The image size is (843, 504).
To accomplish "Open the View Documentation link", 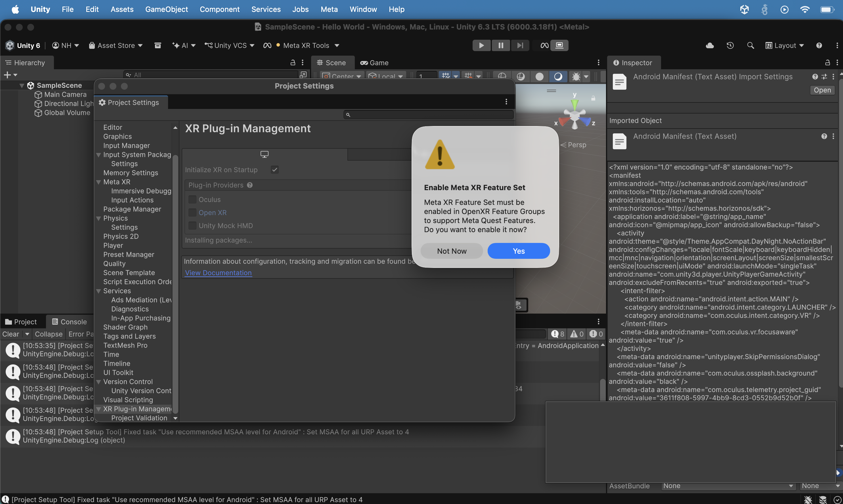I will (x=218, y=273).
